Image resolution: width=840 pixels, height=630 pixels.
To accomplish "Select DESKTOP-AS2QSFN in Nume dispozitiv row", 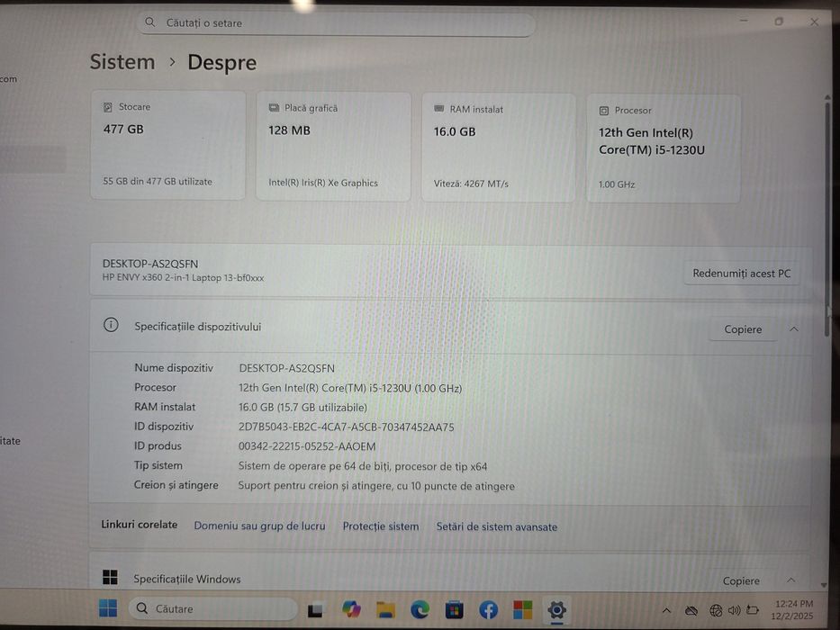I will pyautogui.click(x=286, y=368).
